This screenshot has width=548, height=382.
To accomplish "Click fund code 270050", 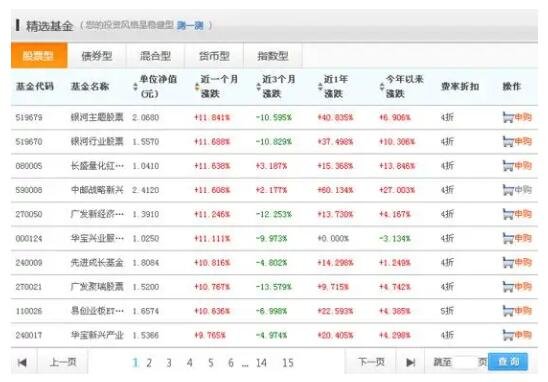I will pyautogui.click(x=29, y=214).
